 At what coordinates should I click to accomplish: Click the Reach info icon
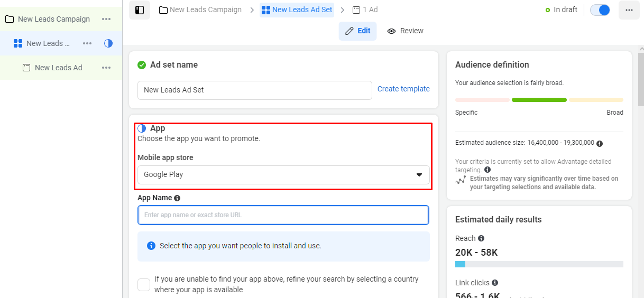[x=481, y=238]
